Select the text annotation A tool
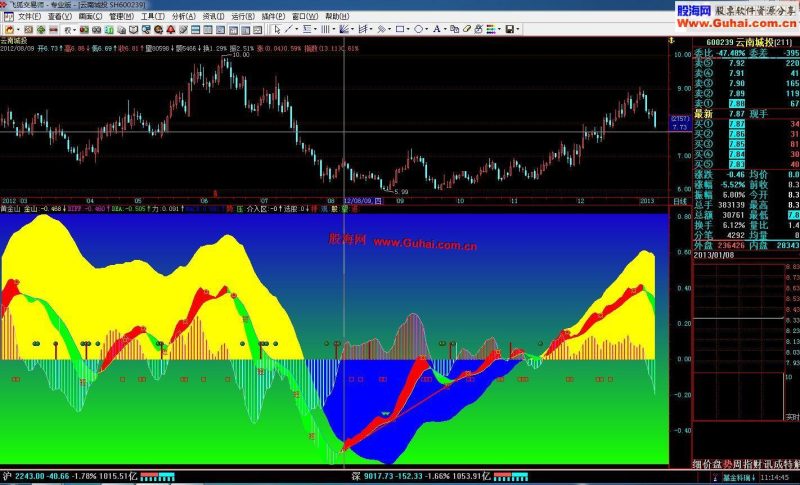800x485 pixels. pos(437,30)
